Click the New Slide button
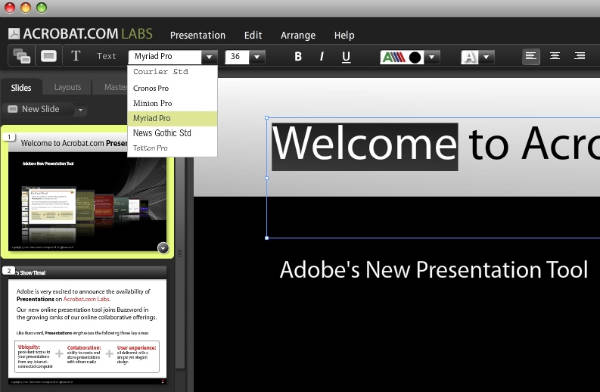Image resolution: width=600 pixels, height=392 pixels. pos(34,109)
